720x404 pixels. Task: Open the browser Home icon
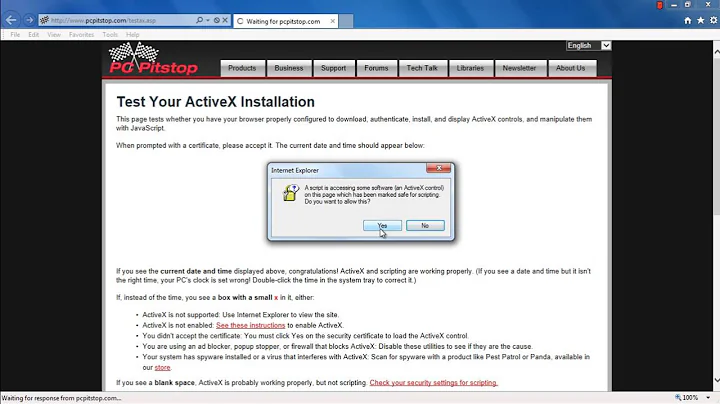pyautogui.click(x=687, y=20)
